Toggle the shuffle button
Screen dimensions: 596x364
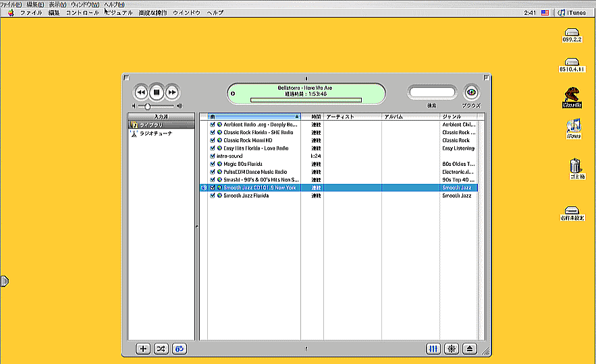click(161, 348)
